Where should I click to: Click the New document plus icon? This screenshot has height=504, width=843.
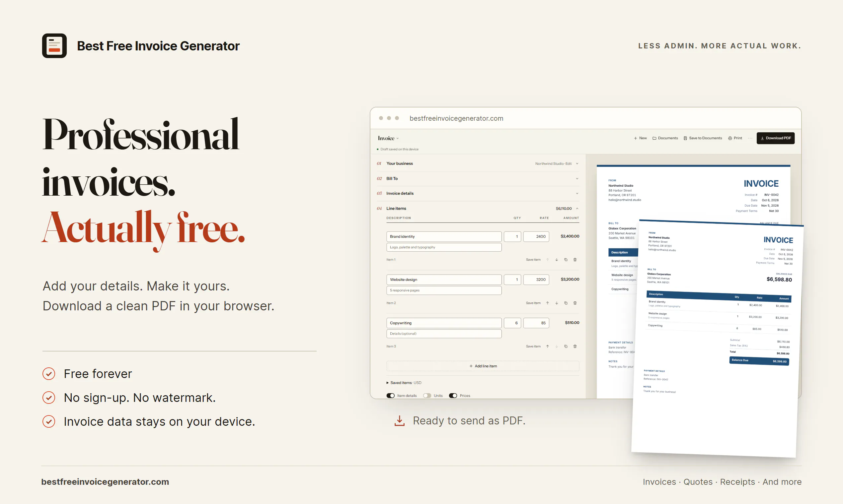[635, 138]
